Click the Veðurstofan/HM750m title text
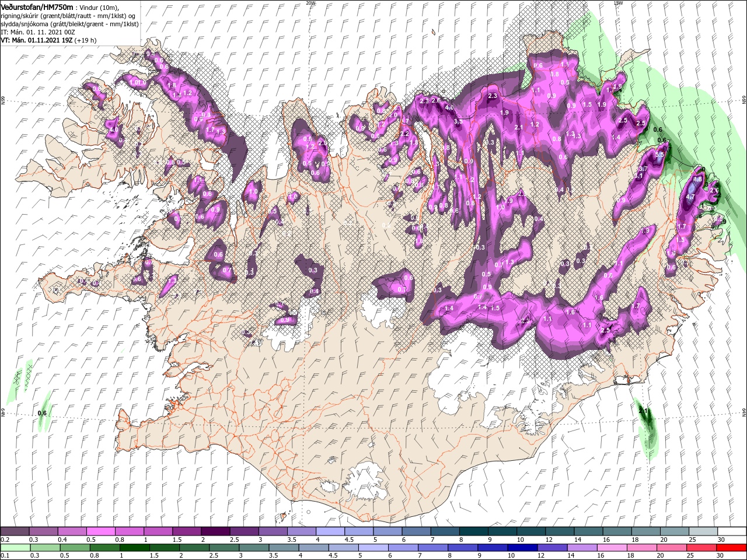The image size is (747, 560). 37,6
